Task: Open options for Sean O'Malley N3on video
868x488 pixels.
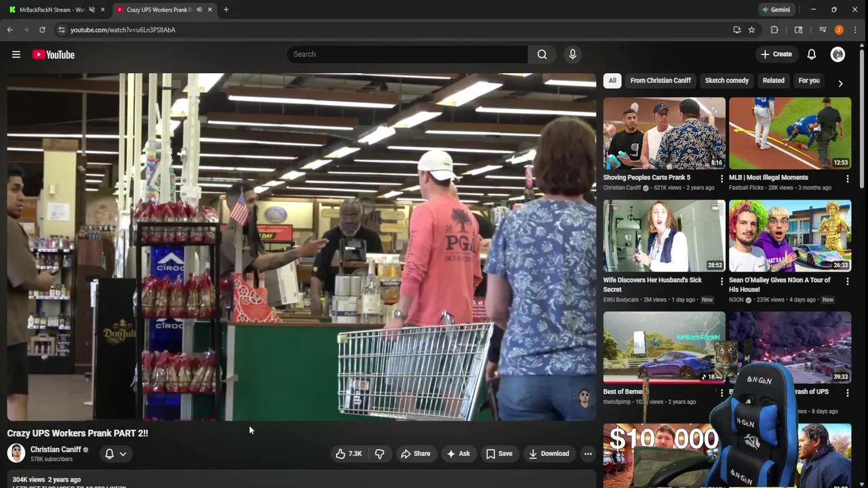Action: pyautogui.click(x=847, y=281)
